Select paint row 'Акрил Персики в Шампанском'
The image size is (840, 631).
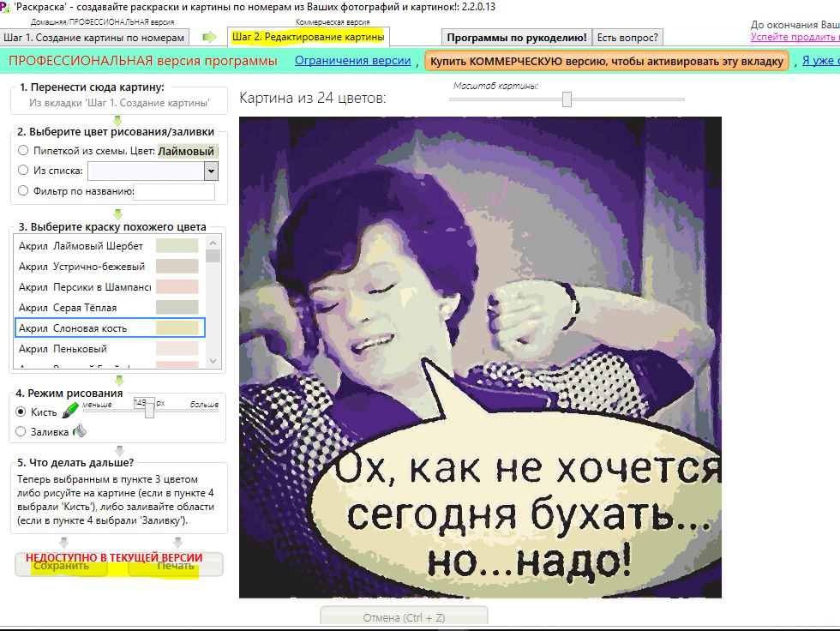[110, 286]
